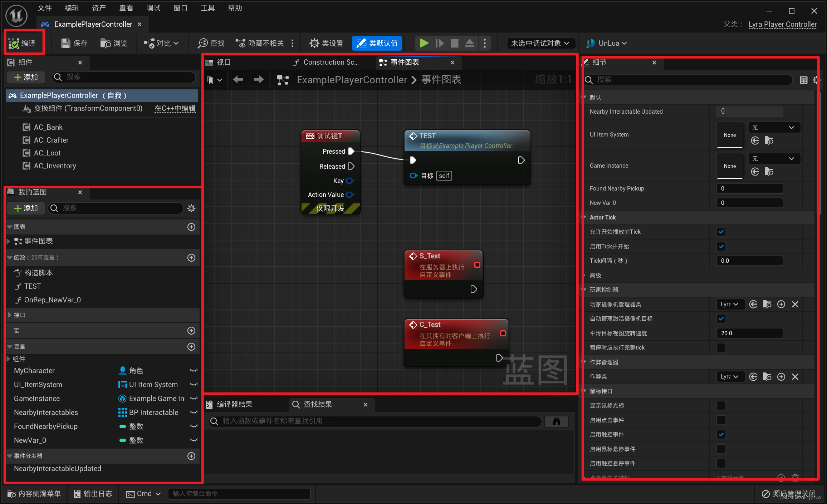Screen dimensions: 827x504
Task: Add new graph with plus in 图表
Action: (191, 227)
